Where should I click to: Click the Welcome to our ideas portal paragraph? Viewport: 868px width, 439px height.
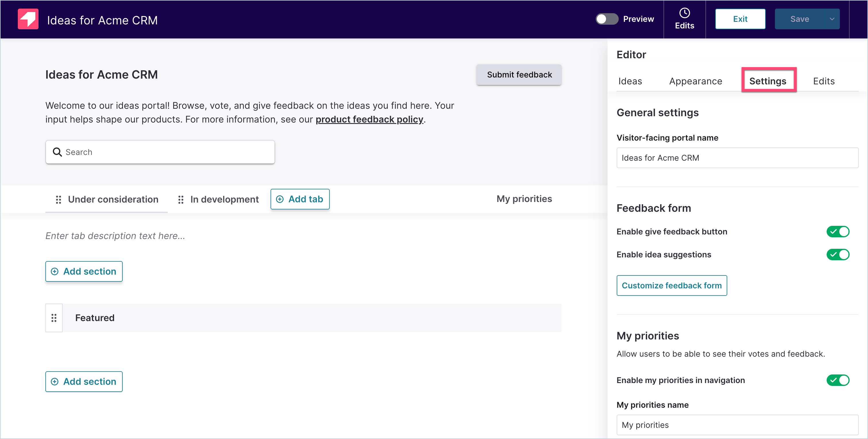(250, 112)
